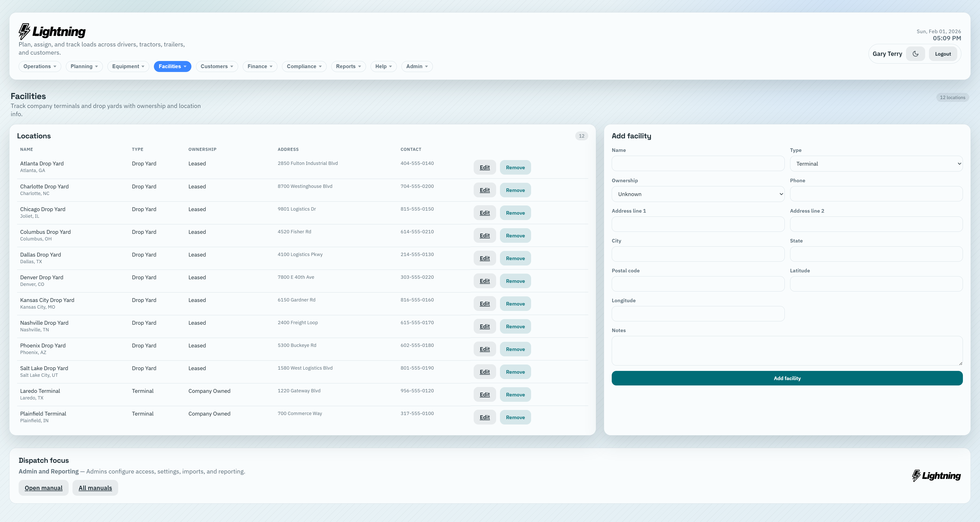Expand the Reports menu
This screenshot has width=980, height=522.
[x=348, y=66]
